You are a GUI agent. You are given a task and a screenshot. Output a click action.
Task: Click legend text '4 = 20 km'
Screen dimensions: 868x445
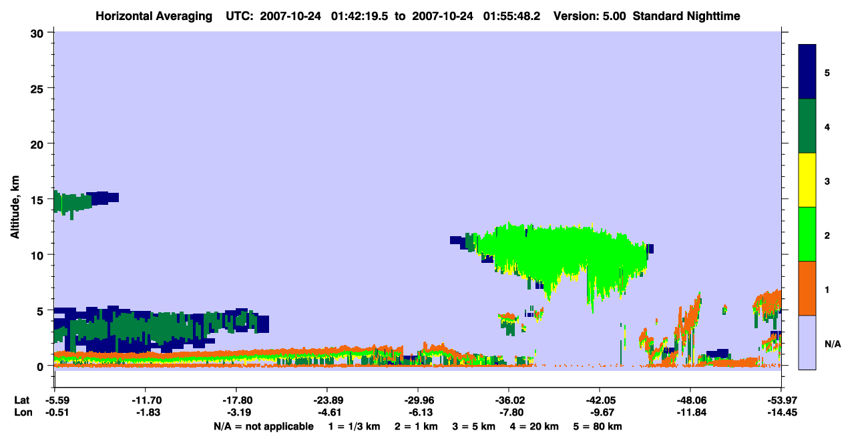click(536, 426)
